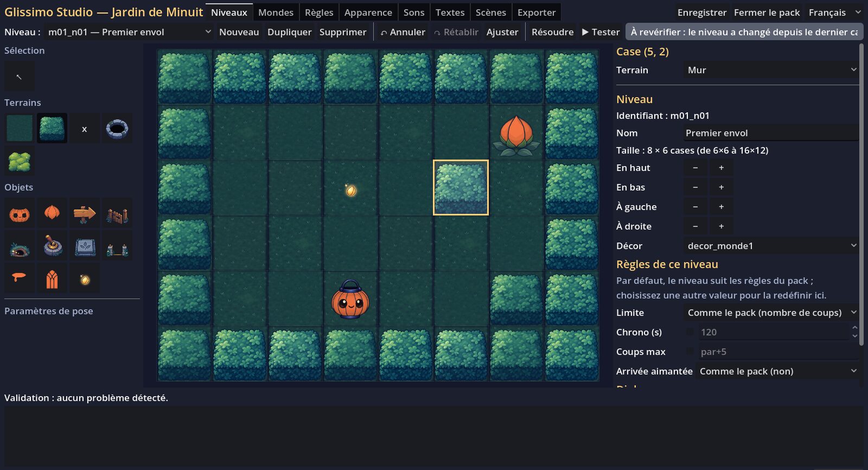Launch the Tester play button

[601, 32]
